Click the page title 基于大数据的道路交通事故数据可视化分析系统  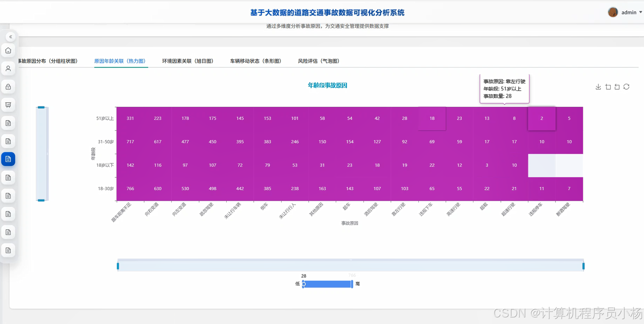pos(327,12)
